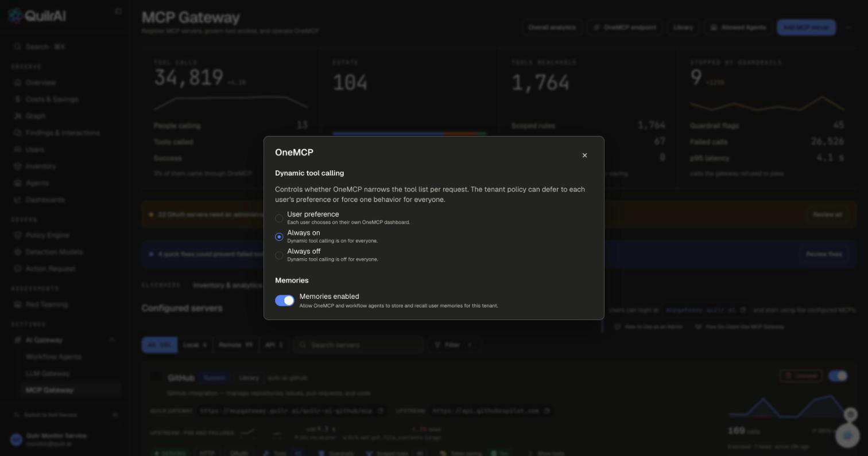The image size is (868, 456).
Task: Collapse the AI Gateway section chevron
Action: coord(111,340)
